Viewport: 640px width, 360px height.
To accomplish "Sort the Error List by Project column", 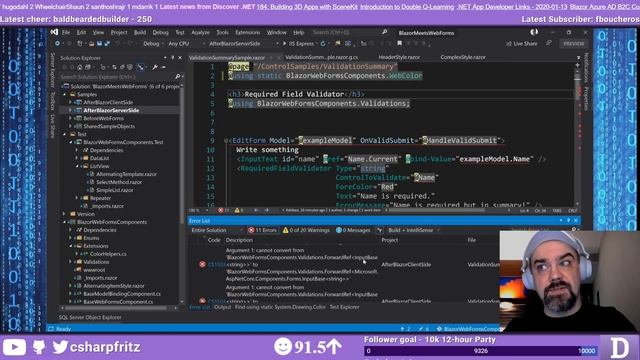I will pyautogui.click(x=389, y=240).
